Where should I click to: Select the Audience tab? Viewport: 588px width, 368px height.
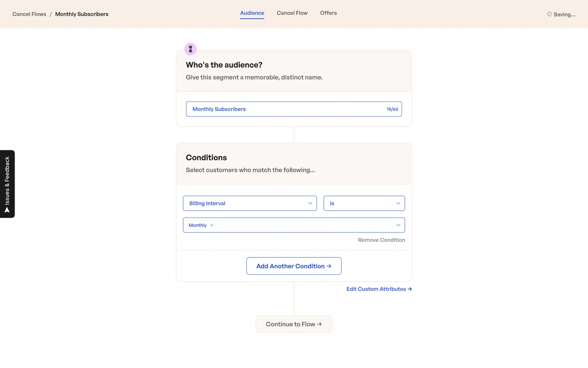pos(252,13)
